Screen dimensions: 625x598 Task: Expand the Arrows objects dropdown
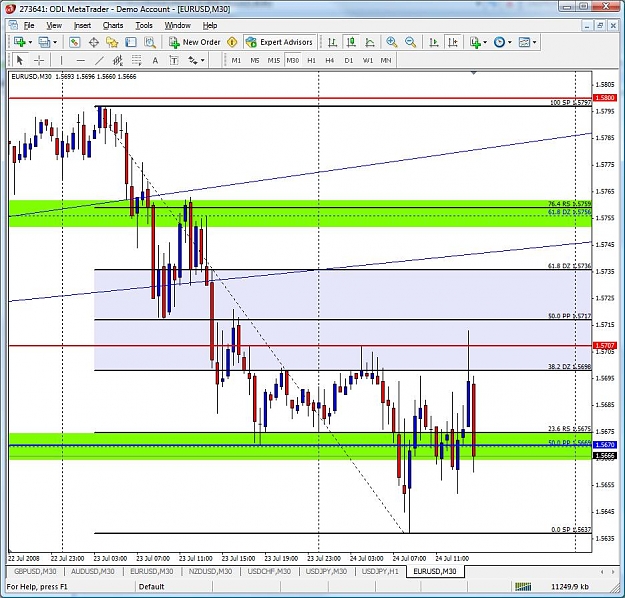[x=202, y=61]
